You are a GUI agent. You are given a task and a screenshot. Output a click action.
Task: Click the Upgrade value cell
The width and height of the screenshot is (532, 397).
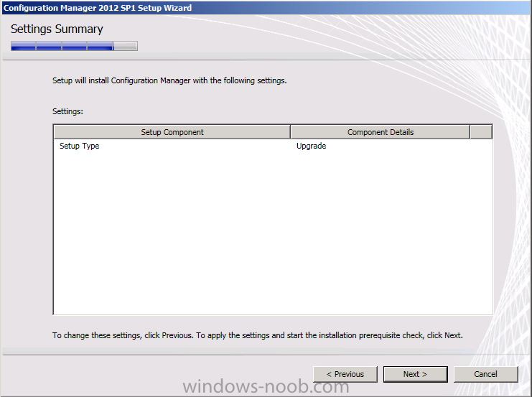click(311, 146)
